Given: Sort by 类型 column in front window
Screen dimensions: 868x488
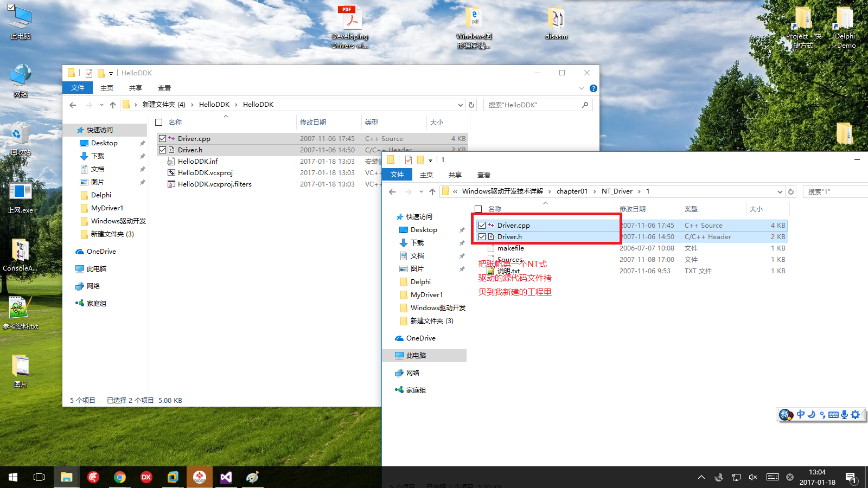Looking at the screenshot, I should 713,209.
